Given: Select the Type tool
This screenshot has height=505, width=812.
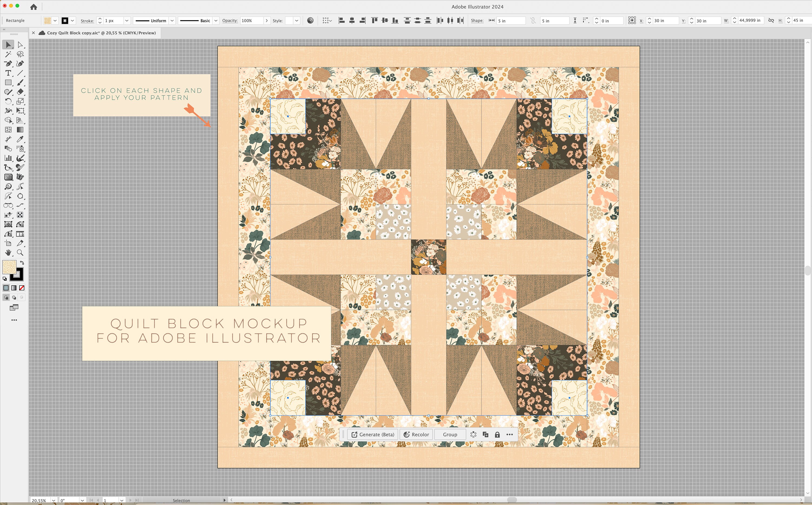Looking at the screenshot, I should 8,73.
